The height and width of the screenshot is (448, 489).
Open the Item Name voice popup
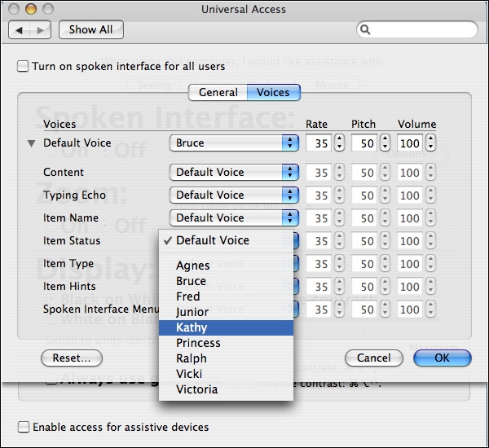click(234, 217)
